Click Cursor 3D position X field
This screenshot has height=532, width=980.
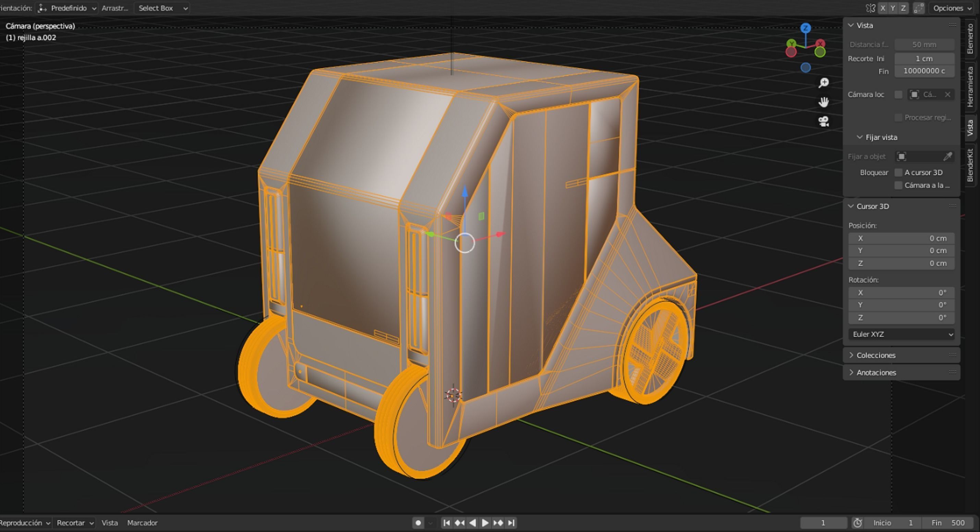tap(901, 238)
